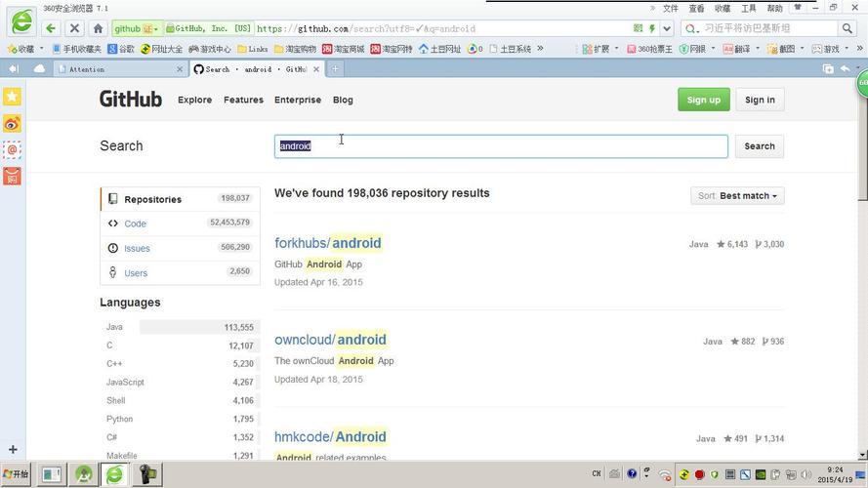The height and width of the screenshot is (488, 868).
Task: Open the hmkcode/Android repository link
Action: (x=330, y=436)
